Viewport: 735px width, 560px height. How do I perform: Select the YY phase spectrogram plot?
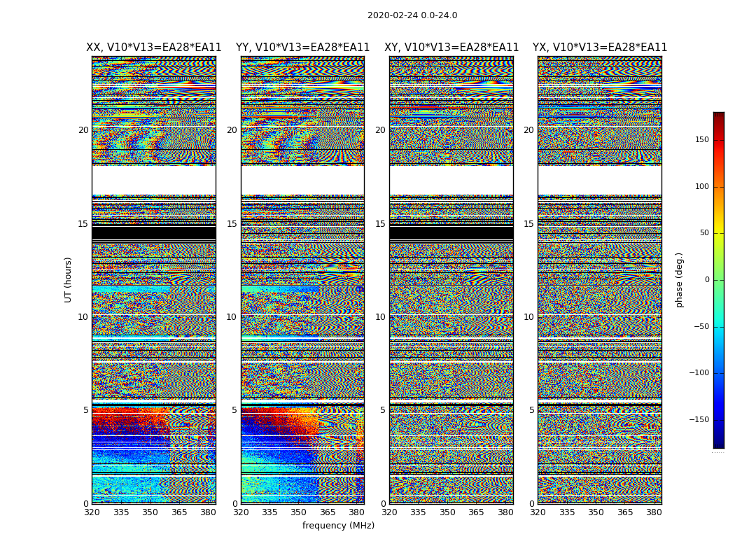click(303, 280)
